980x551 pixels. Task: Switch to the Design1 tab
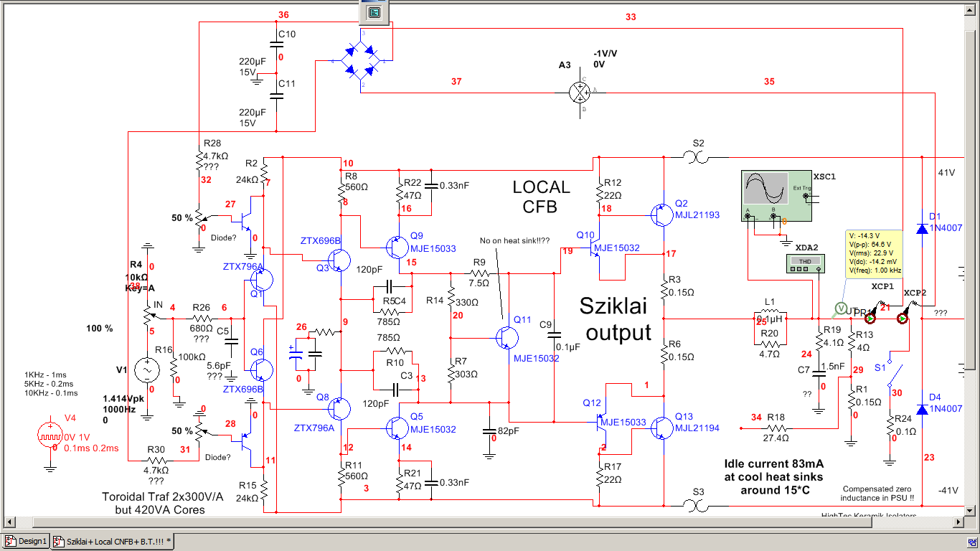click(26, 541)
